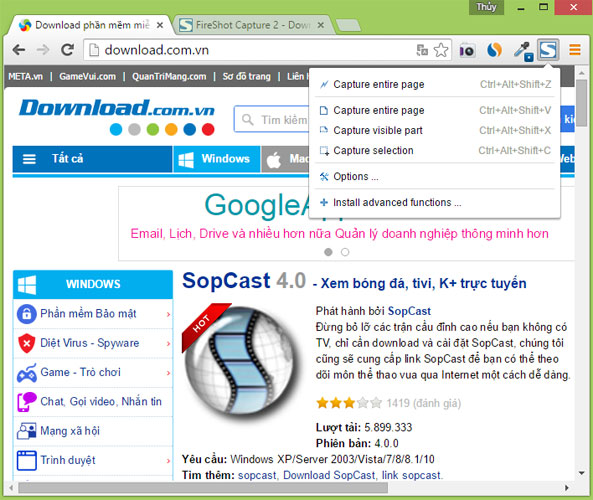Click the Apple logo in Mac tab
Image resolution: width=593 pixels, height=500 pixels.
coord(273,159)
